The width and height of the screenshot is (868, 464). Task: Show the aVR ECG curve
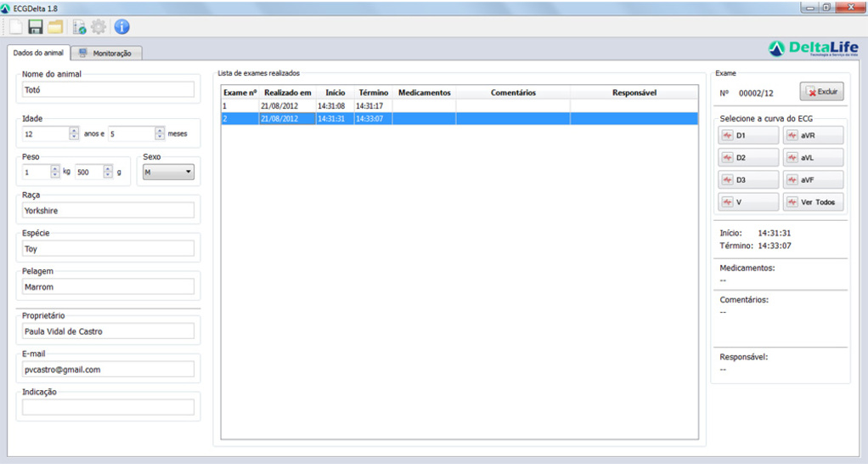click(x=813, y=135)
